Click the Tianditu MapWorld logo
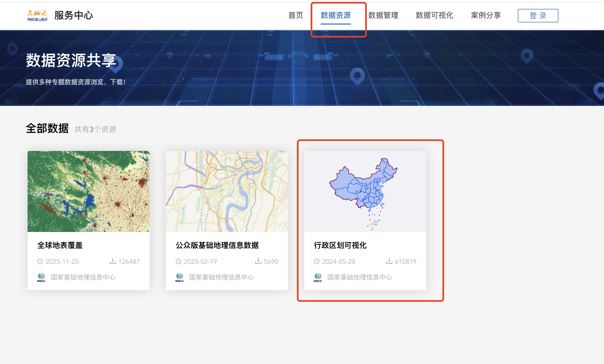This screenshot has width=604, height=364. pos(37,15)
